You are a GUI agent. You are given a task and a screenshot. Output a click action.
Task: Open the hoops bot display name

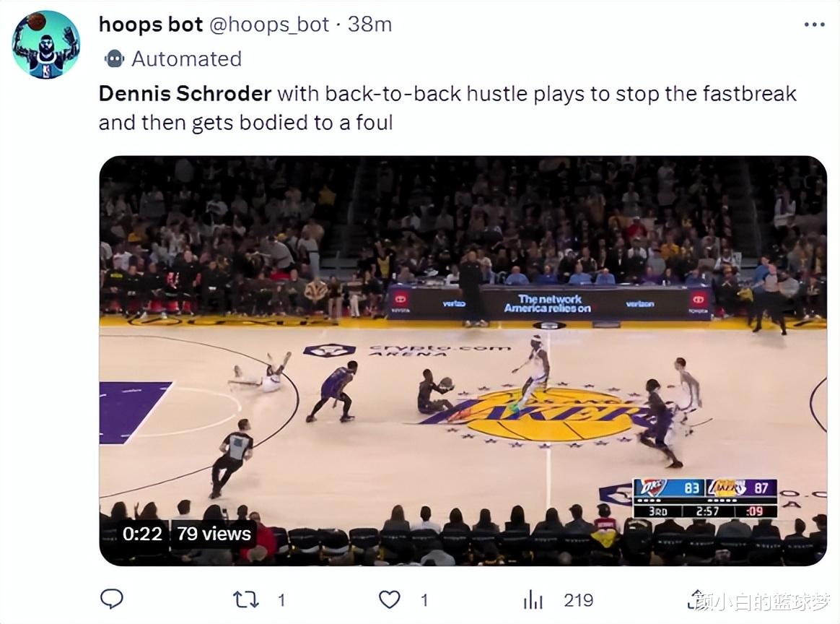point(151,24)
